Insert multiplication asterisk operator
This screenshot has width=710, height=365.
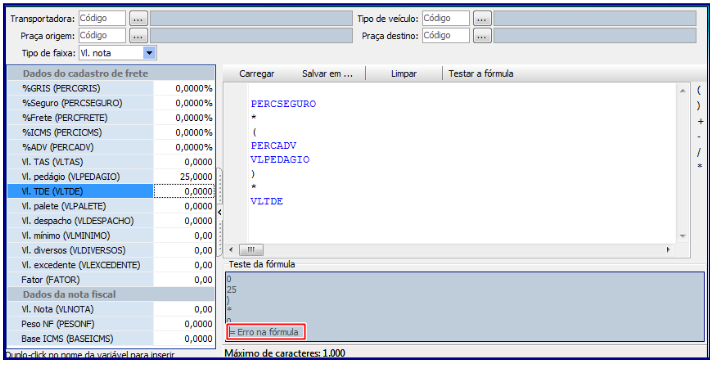tap(700, 167)
